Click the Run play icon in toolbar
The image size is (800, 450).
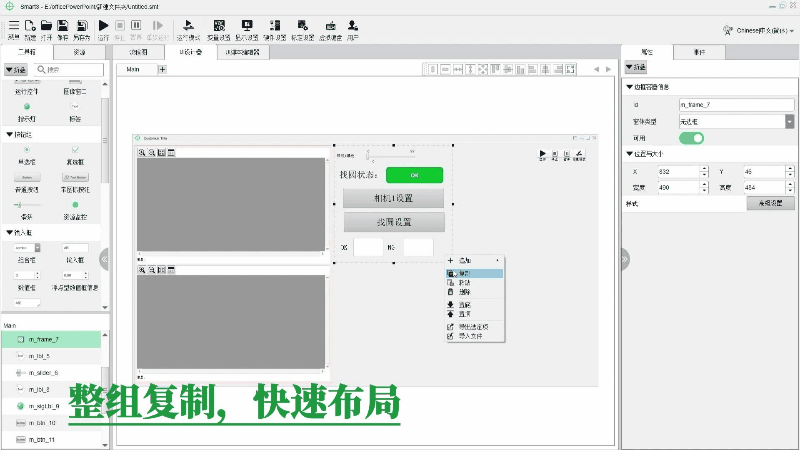pos(103,25)
